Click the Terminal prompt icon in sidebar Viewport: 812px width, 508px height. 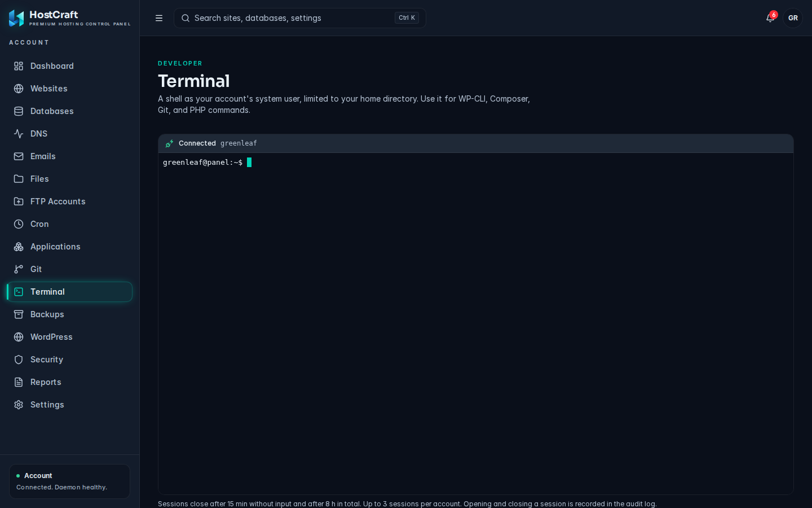(x=19, y=292)
